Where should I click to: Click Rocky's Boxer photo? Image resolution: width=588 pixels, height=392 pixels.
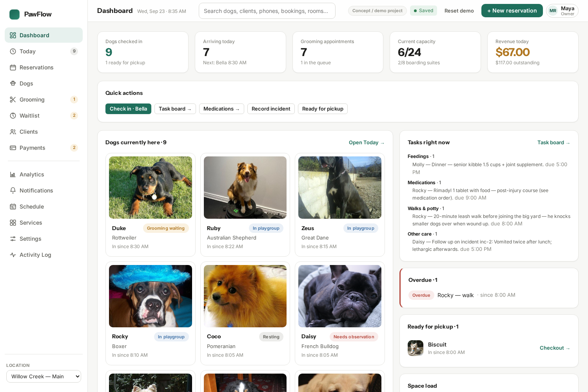pos(151,296)
